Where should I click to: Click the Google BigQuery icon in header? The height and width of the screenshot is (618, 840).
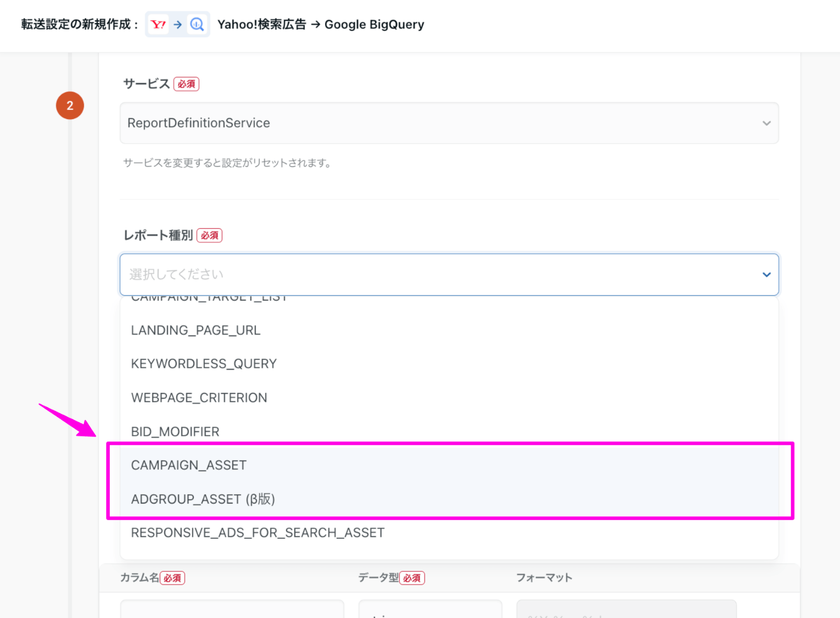click(x=197, y=24)
